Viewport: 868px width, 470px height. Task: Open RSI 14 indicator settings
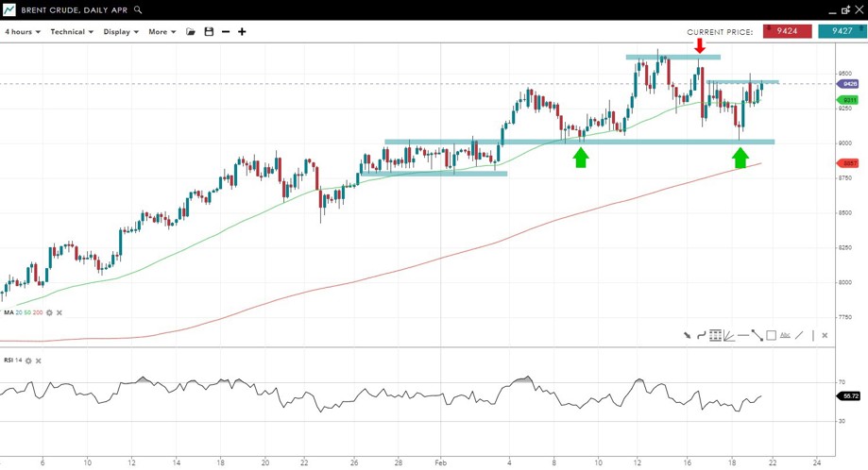pyautogui.click(x=28, y=361)
